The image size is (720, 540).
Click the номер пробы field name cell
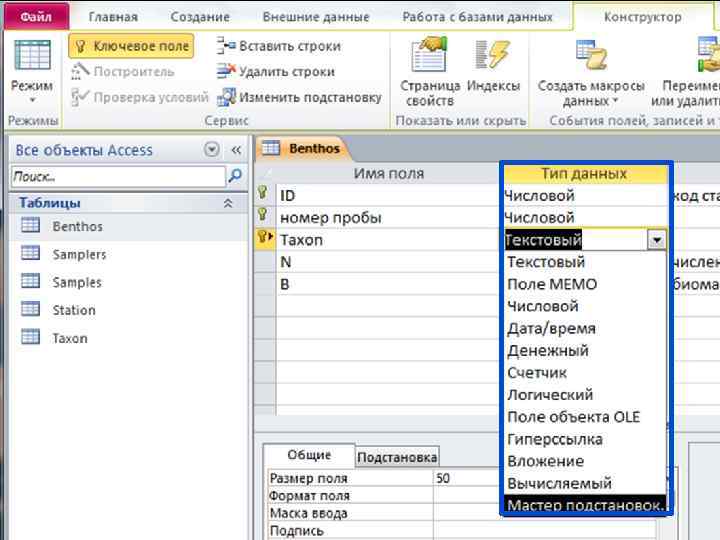click(389, 218)
